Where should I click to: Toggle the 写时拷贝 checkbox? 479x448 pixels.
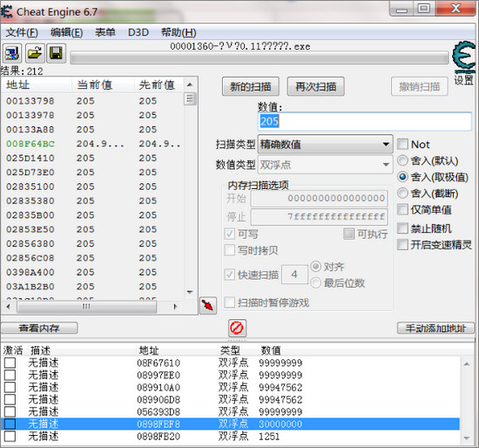(230, 250)
